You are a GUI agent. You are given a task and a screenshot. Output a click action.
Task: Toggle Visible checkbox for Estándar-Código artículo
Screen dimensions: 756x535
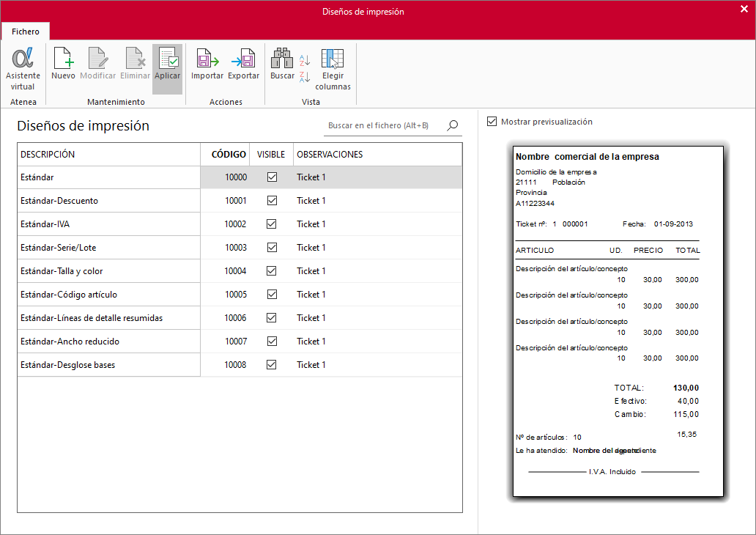pos(272,295)
